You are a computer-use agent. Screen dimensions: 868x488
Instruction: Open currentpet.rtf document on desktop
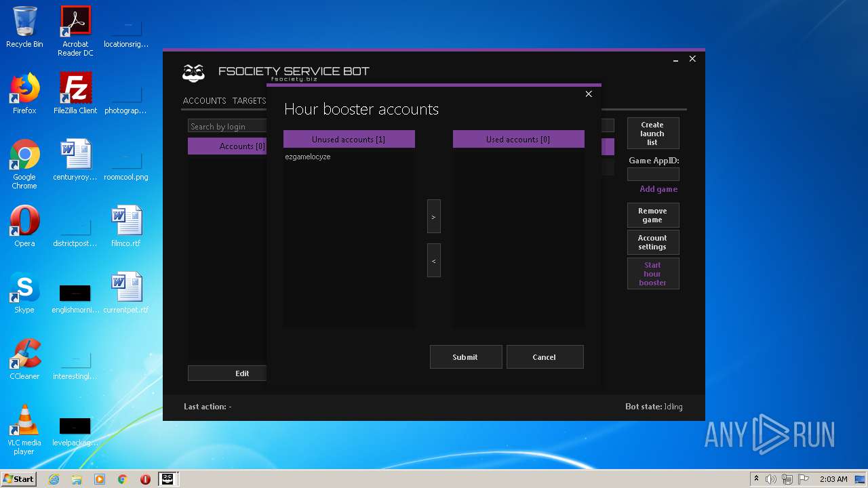(x=126, y=293)
